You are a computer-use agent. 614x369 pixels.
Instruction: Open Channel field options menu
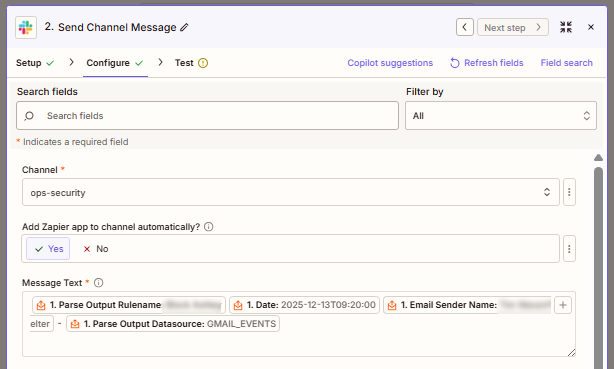[x=569, y=192]
